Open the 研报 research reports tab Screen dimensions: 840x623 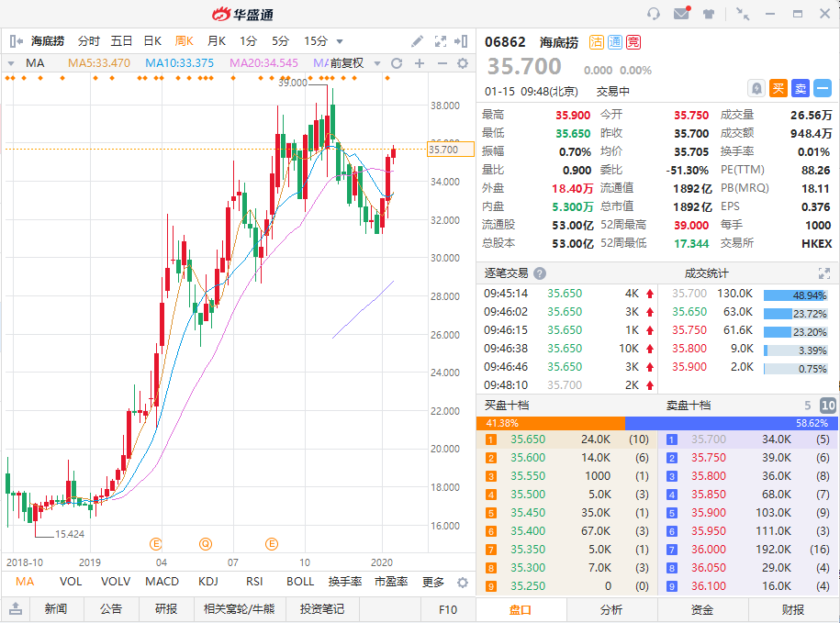[x=166, y=609]
